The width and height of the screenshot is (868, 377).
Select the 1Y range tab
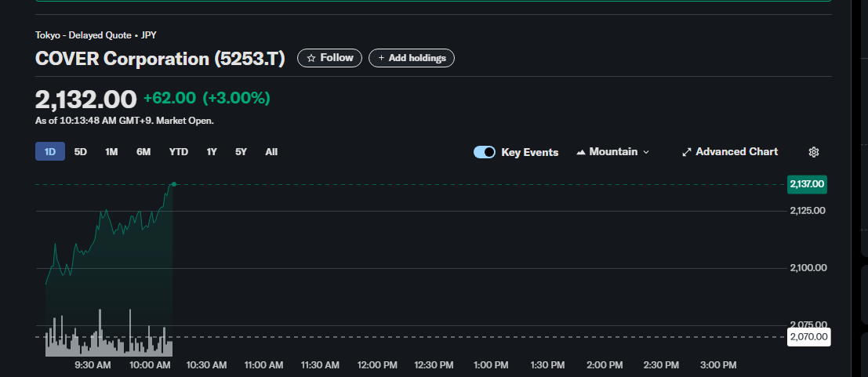tap(212, 152)
